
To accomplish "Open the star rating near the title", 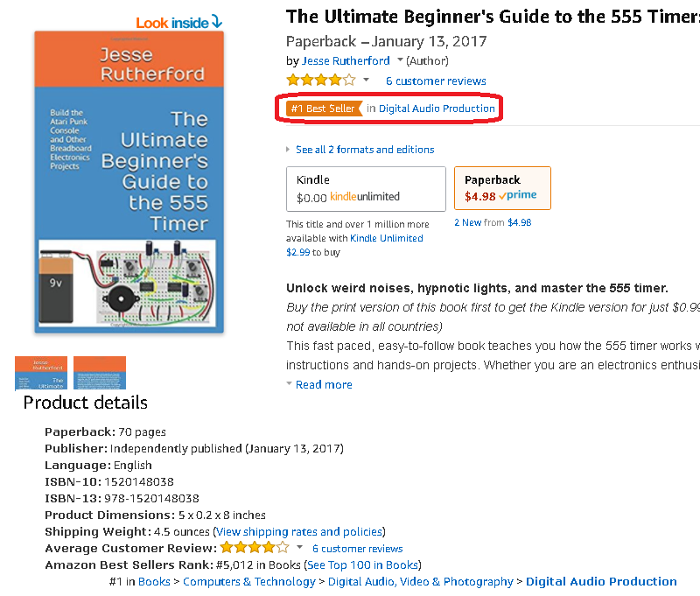I will [321, 81].
